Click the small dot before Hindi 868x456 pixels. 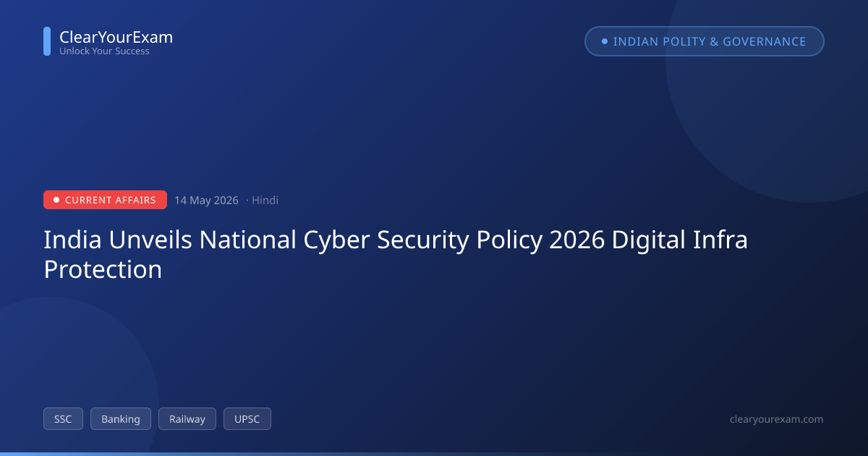(247, 200)
